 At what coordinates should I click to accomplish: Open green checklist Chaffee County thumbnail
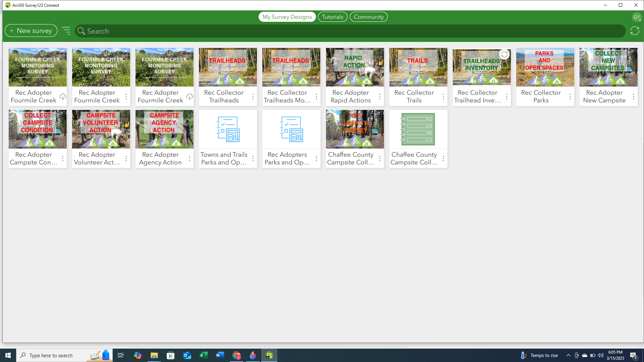point(418,129)
